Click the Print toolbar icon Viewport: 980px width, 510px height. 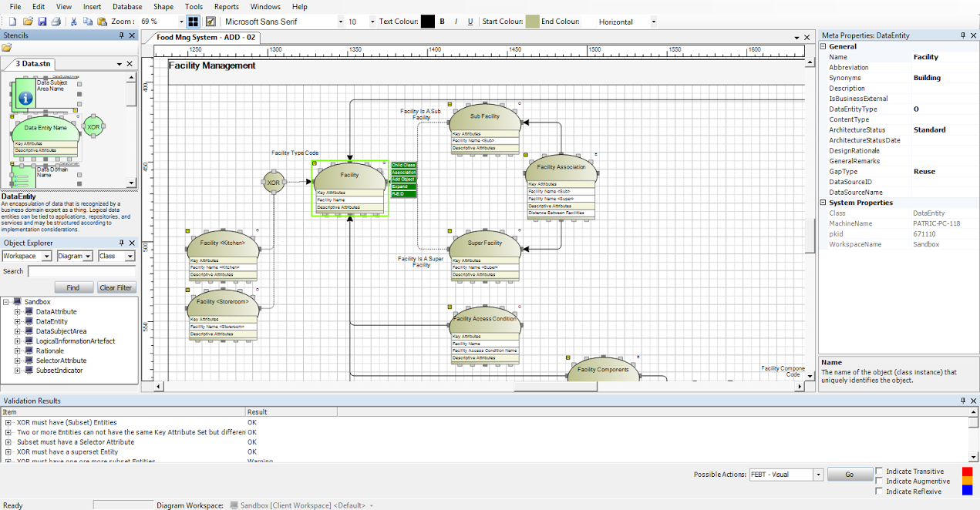tap(56, 22)
